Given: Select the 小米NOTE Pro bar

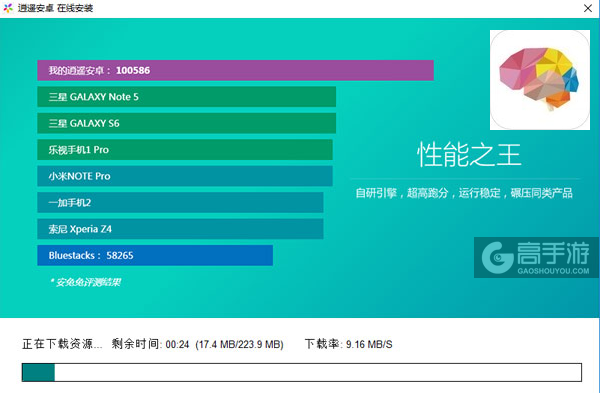Looking at the screenshot, I should click(185, 176).
